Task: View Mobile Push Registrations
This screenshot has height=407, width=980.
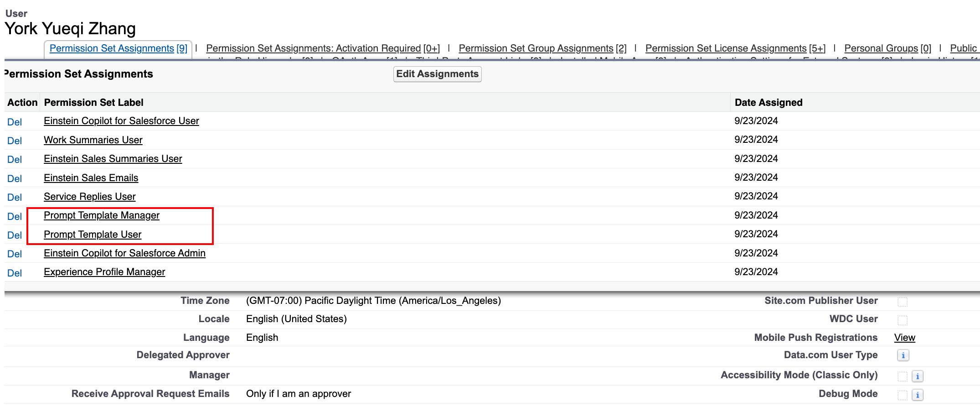Action: pyautogui.click(x=904, y=338)
